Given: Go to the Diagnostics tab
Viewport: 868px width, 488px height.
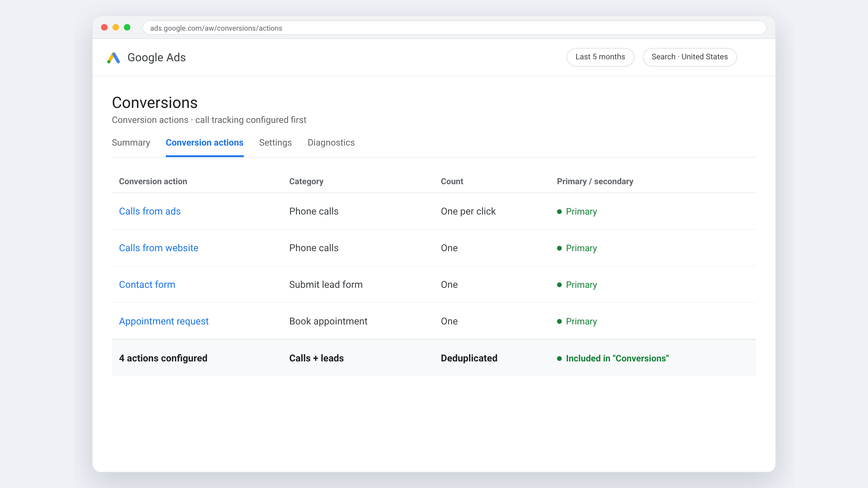Looking at the screenshot, I should [331, 143].
